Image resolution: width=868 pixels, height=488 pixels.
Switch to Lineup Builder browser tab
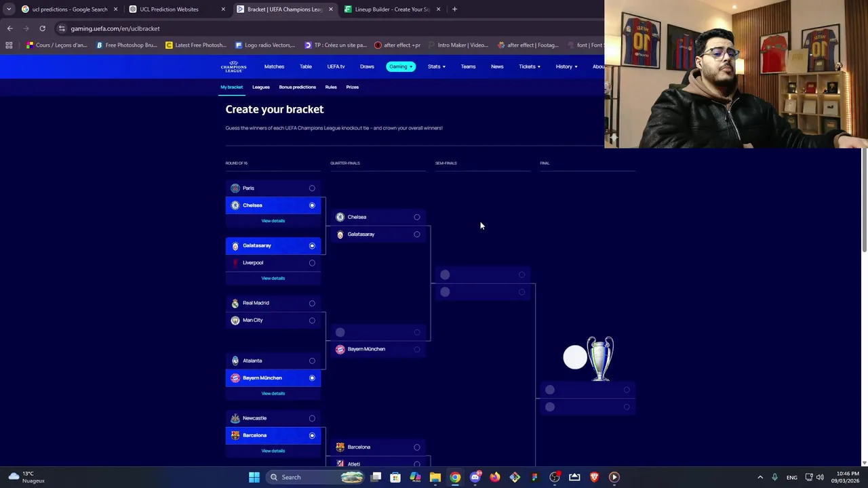392,9
